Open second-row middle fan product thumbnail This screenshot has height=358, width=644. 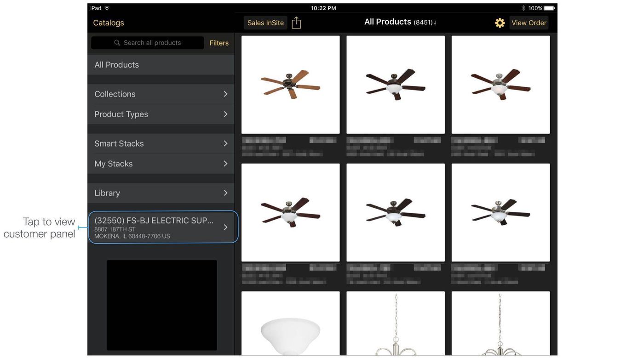pyautogui.click(x=396, y=212)
